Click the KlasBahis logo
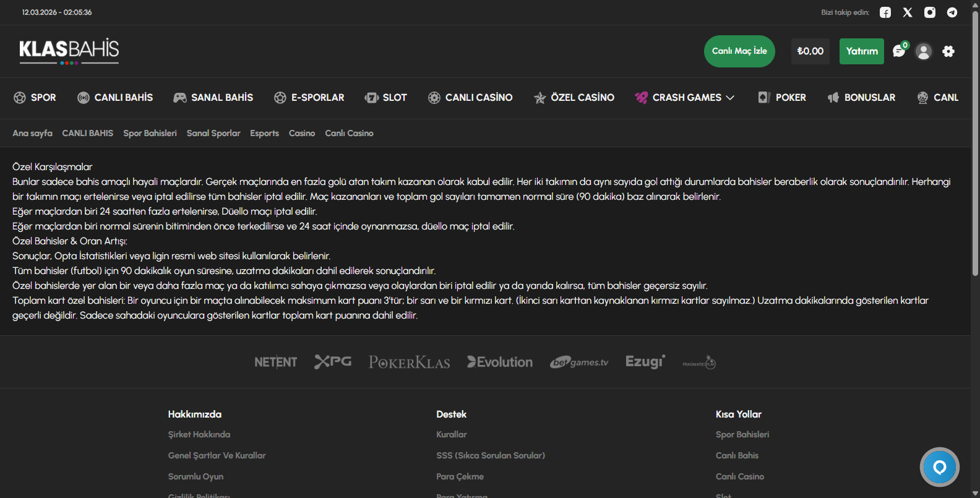Screen dimensions: 980x498 pos(69,51)
